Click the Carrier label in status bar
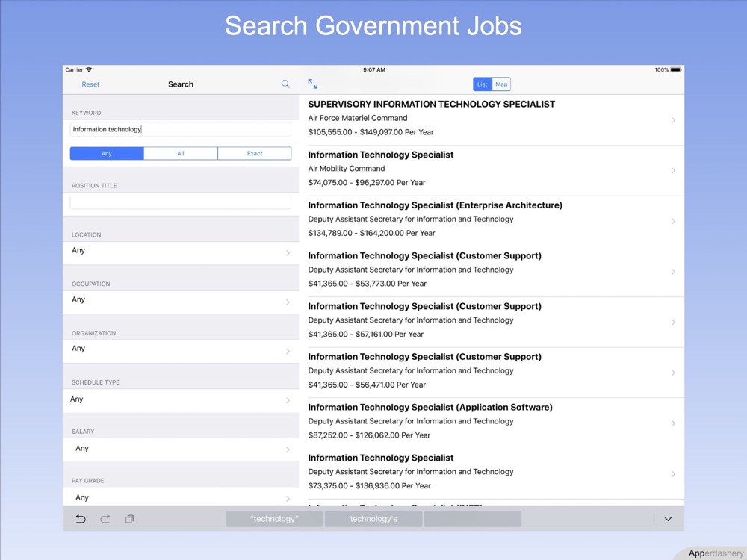Screen dimensions: 747x560 [74, 70]
